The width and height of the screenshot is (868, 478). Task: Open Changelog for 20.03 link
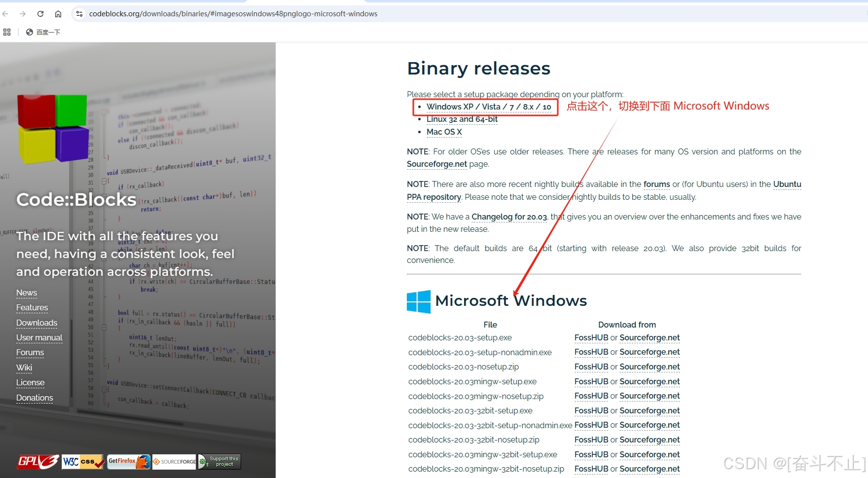(x=509, y=217)
